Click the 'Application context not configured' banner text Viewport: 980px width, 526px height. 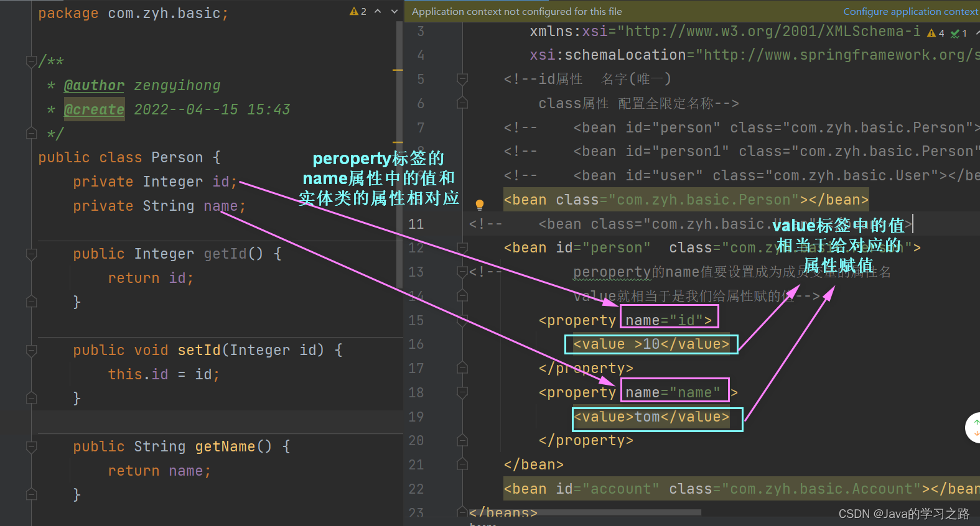coord(516,11)
